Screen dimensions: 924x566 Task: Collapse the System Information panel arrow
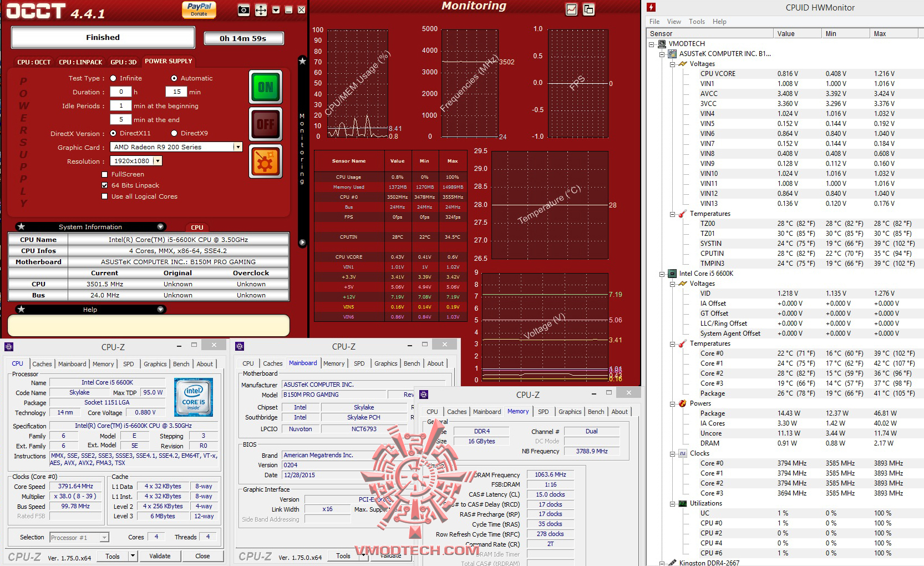coord(160,227)
